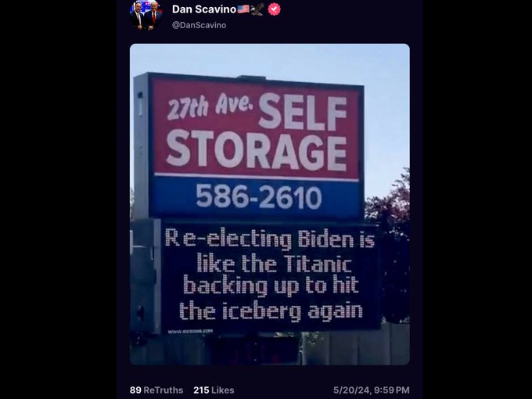
Task: Click the eagle emoji beside the name
Action: (257, 9)
